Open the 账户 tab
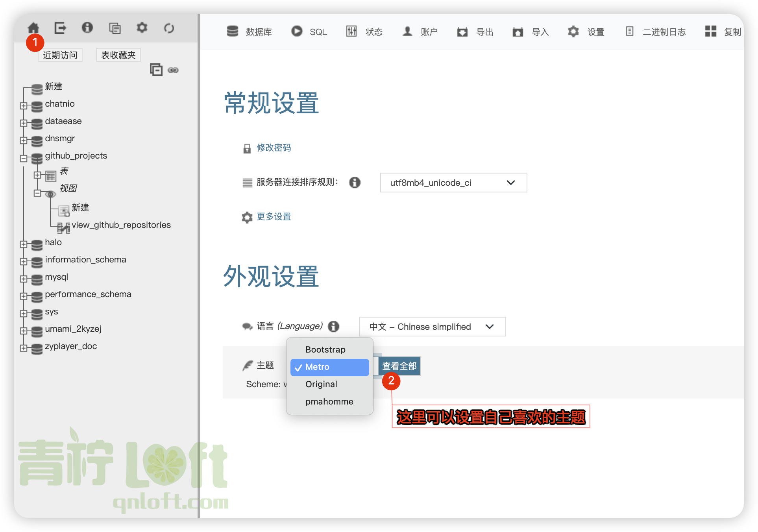 click(420, 31)
